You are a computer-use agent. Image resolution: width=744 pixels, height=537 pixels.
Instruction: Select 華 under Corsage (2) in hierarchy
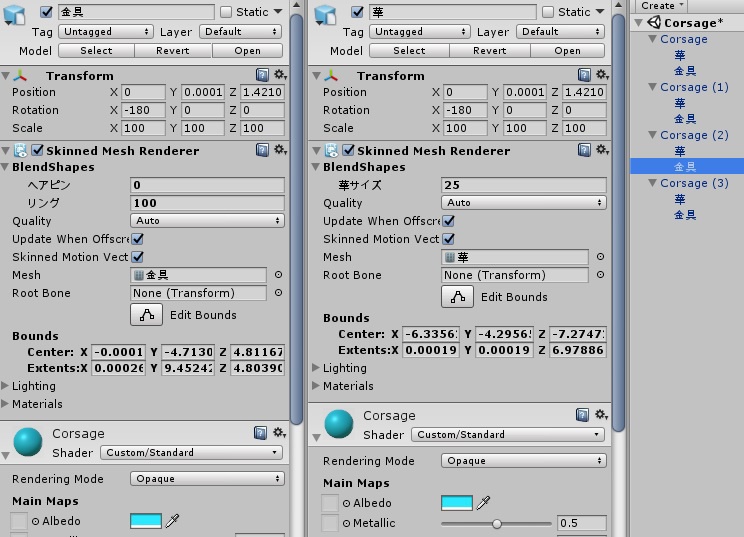pyautogui.click(x=680, y=151)
